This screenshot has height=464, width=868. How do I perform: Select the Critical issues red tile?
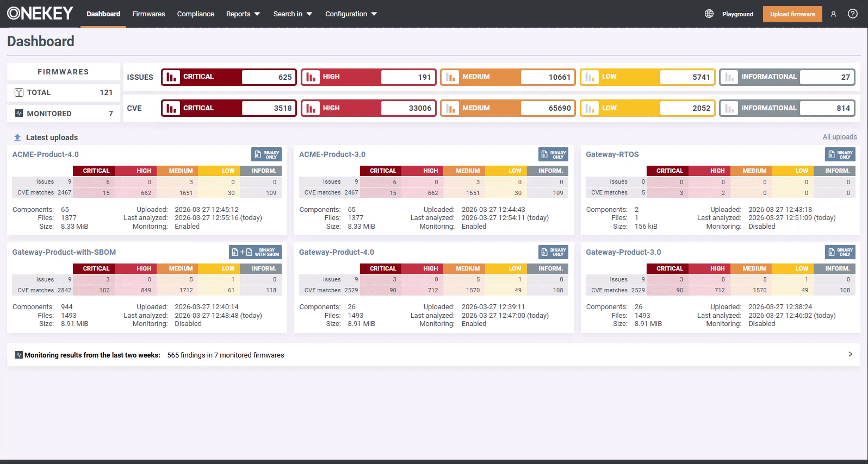click(229, 77)
